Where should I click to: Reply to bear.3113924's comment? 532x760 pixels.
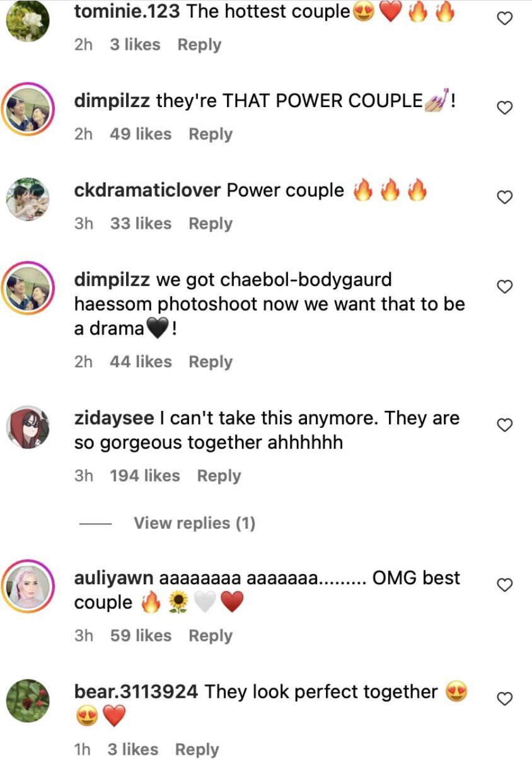197,749
